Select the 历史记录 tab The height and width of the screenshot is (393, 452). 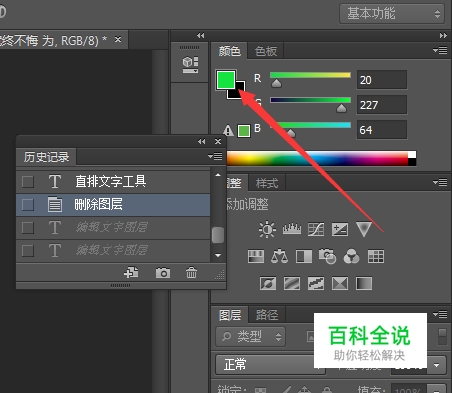point(46,157)
